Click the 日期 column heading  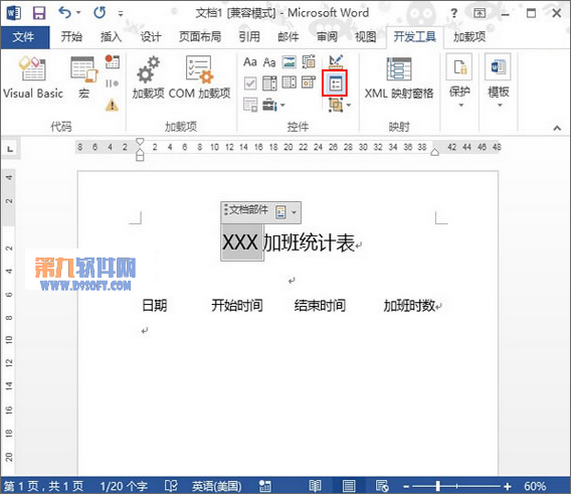pos(154,305)
